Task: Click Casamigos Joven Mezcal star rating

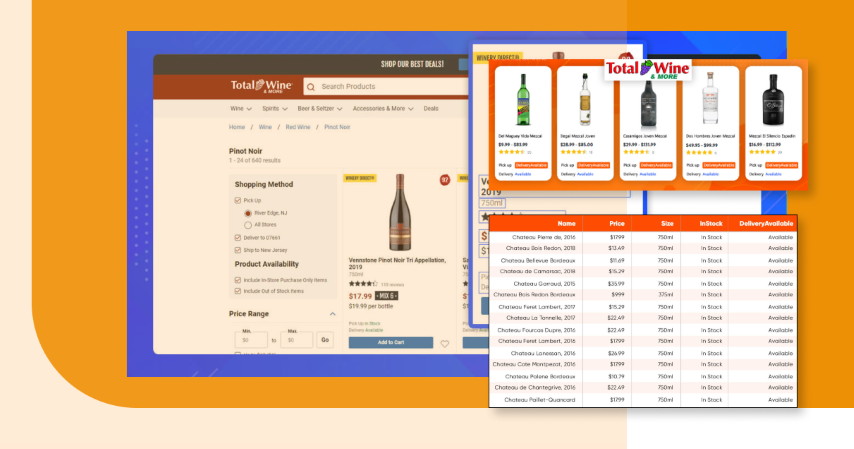Action: (636, 153)
